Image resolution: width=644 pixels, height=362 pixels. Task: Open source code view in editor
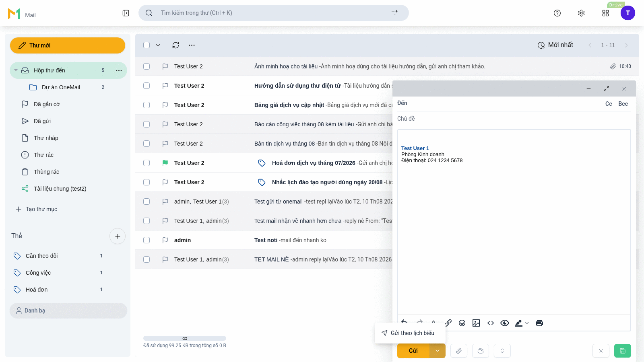coord(491,323)
